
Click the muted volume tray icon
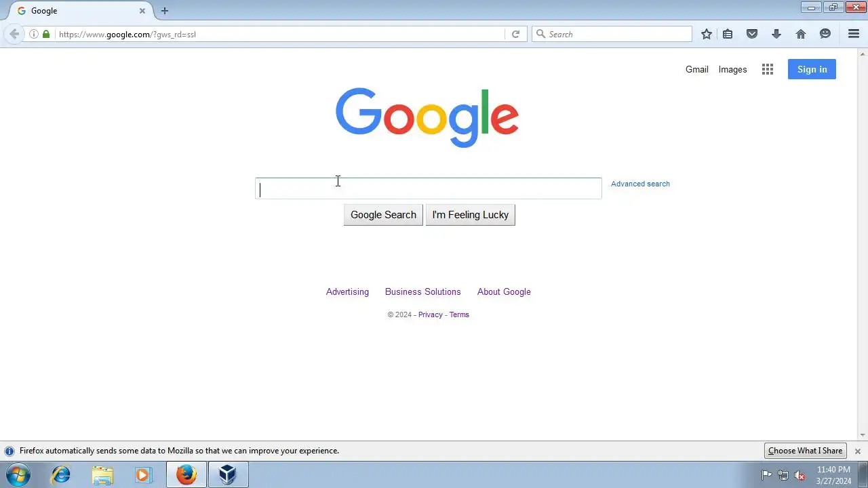click(800, 475)
